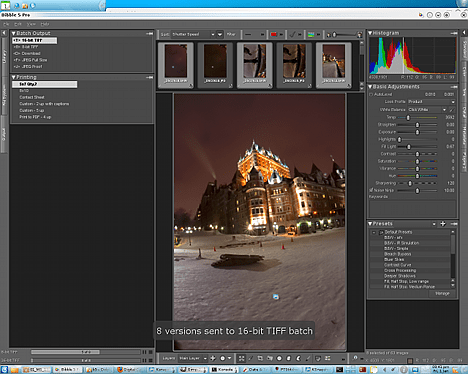Adjust the Fill Light slider

(x=417, y=147)
